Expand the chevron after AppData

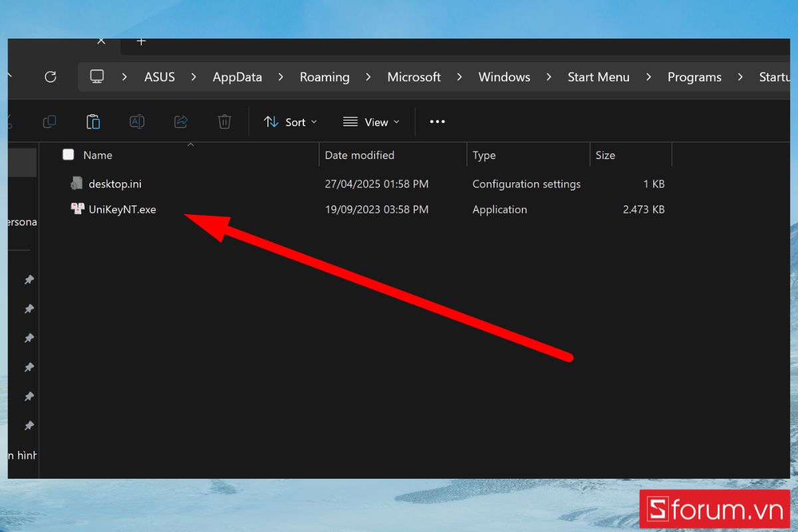tap(281, 77)
